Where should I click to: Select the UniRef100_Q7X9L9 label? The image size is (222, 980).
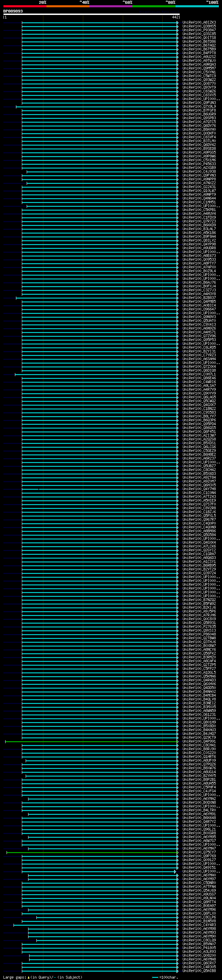(x=199, y=106)
